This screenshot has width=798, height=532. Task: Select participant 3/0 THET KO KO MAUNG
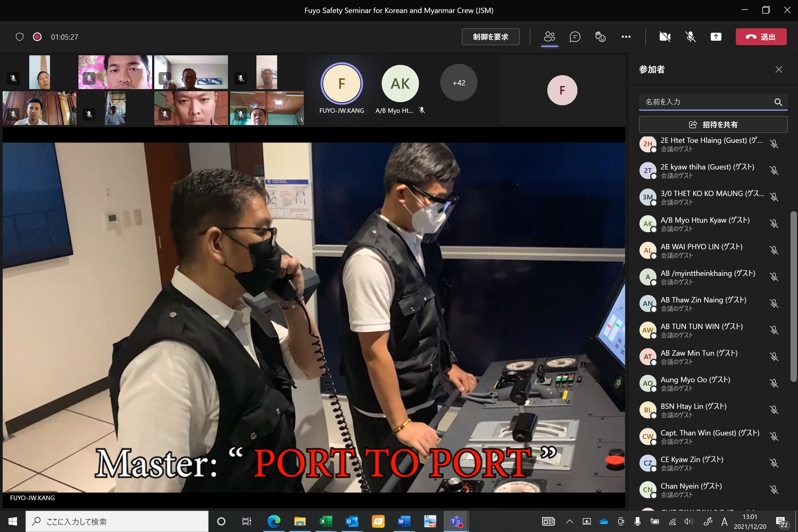(713, 197)
